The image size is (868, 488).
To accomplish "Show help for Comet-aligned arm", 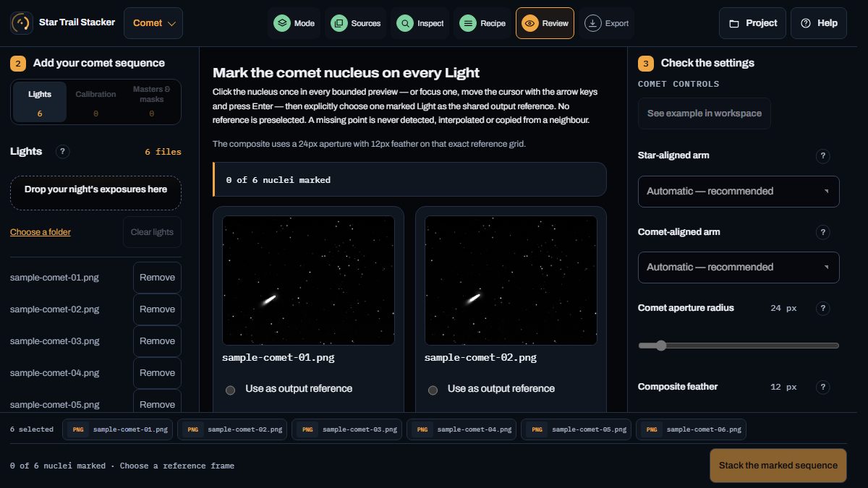I will click(822, 232).
